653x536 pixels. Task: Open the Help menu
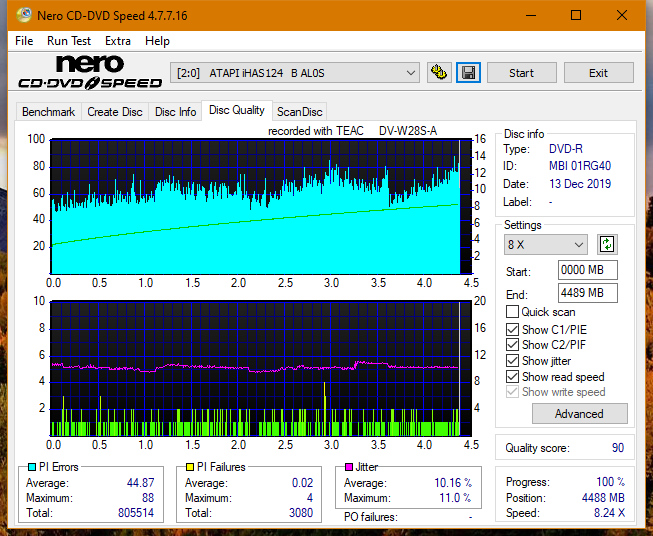coord(157,41)
